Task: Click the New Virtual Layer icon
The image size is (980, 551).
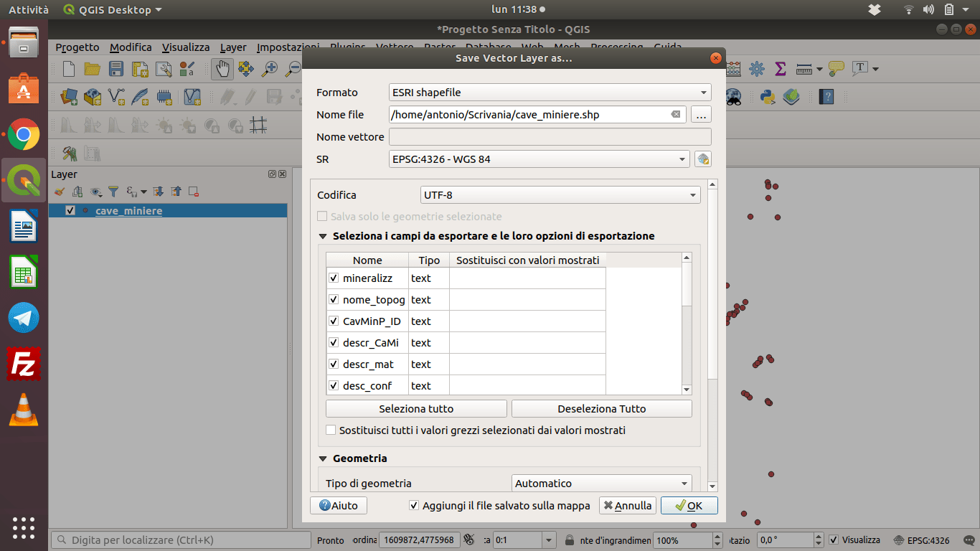Action: coord(192,96)
